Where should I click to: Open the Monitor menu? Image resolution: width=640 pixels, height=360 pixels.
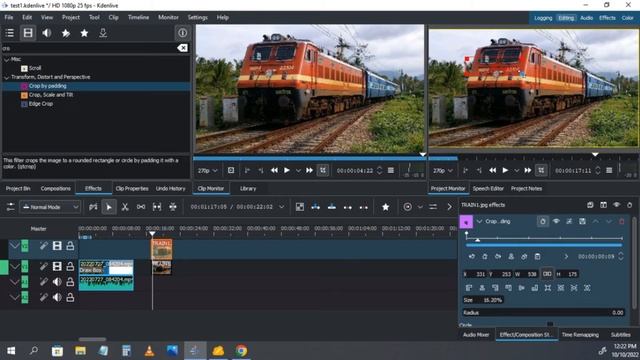168,18
